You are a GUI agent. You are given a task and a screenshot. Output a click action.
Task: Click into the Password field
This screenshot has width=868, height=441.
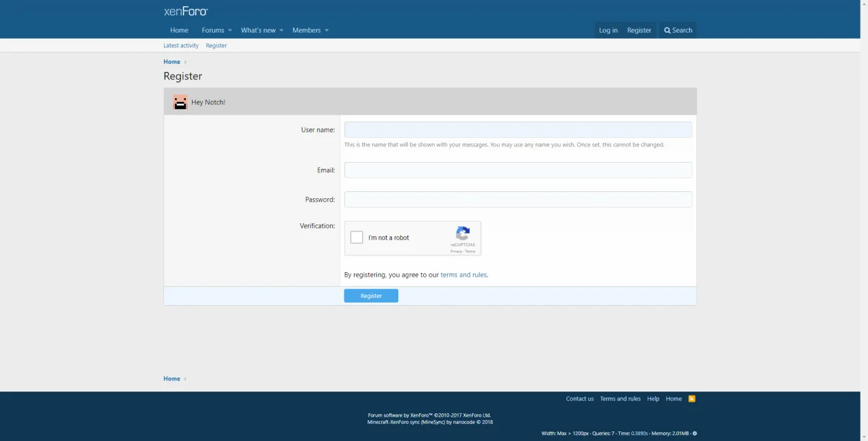click(518, 199)
